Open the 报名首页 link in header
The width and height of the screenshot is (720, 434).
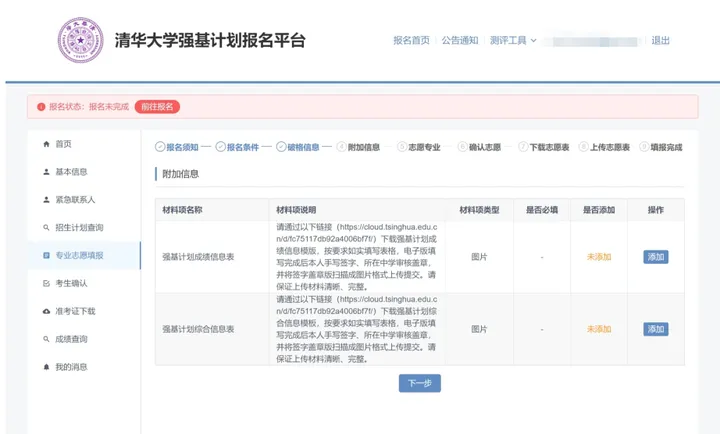[411, 40]
